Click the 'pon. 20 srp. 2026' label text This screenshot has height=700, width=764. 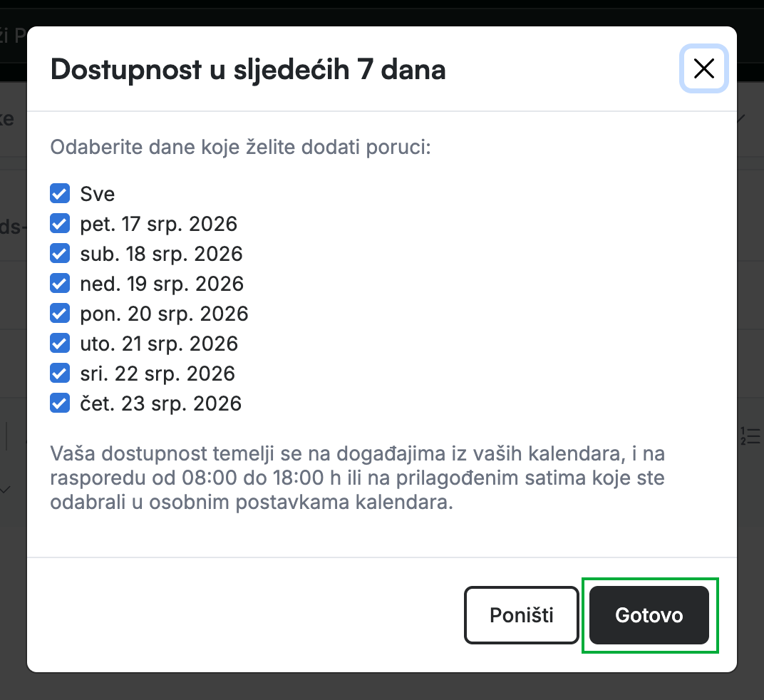(164, 314)
